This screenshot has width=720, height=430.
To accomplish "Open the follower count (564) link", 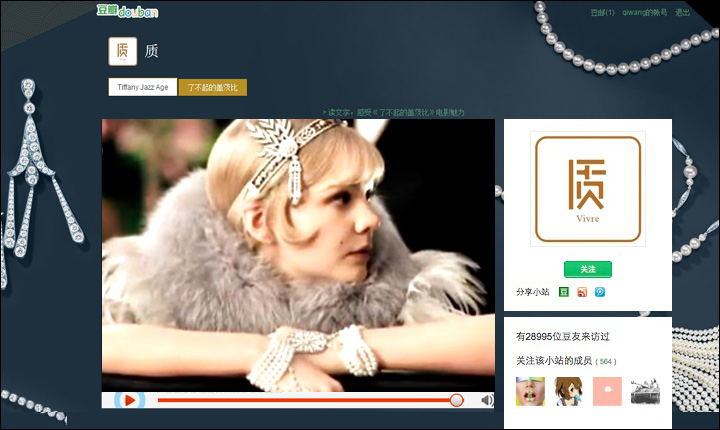I will coord(606,362).
